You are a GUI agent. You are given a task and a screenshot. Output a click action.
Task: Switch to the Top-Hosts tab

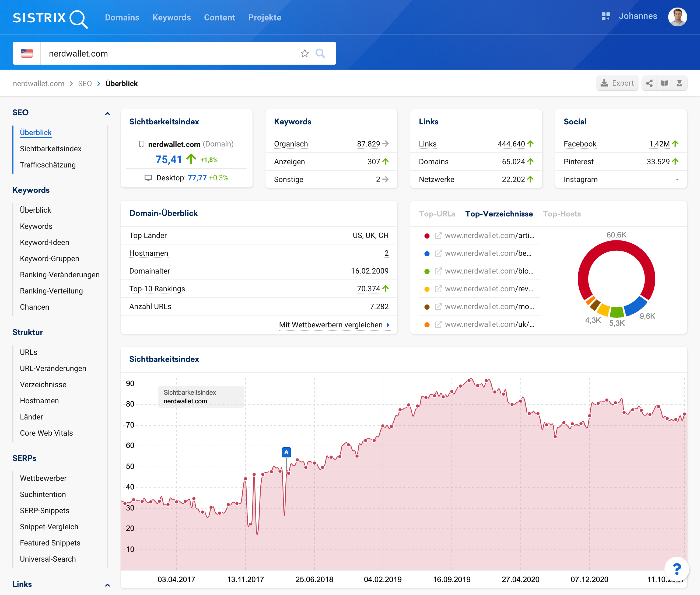[561, 214]
